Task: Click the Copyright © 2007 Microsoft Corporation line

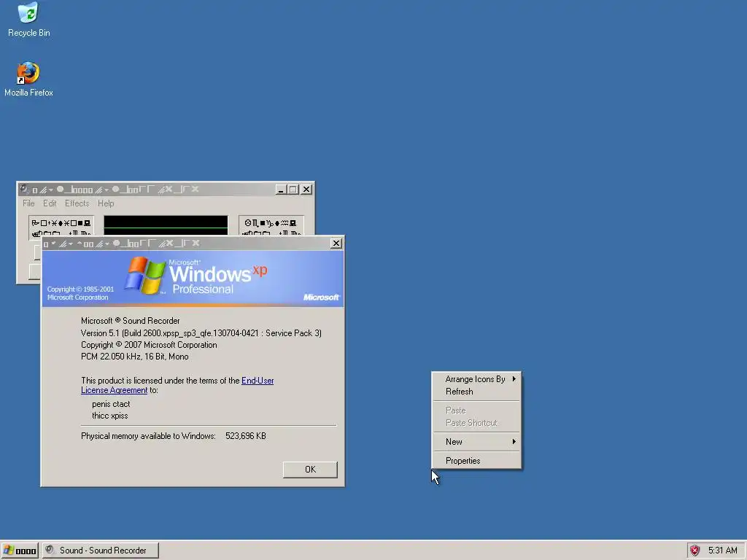Action: (x=149, y=345)
